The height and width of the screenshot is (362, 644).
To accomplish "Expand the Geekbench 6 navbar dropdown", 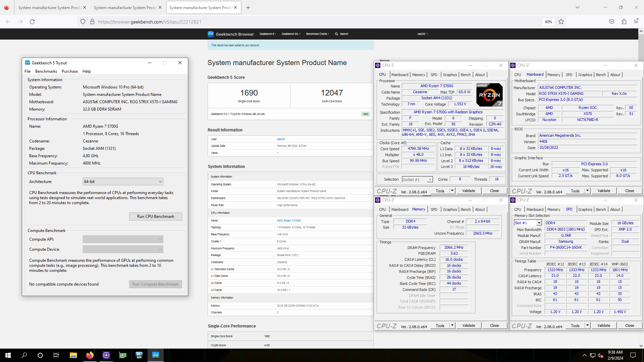I will point(268,34).
